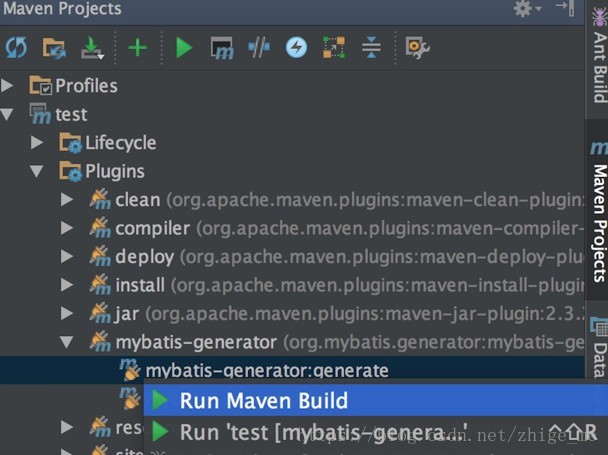Open the Maven Projects side tab
The height and width of the screenshot is (455, 608).
coord(599,211)
